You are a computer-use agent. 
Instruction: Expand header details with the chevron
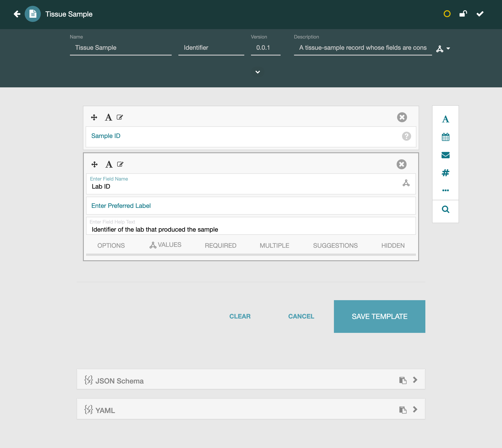pos(258,72)
